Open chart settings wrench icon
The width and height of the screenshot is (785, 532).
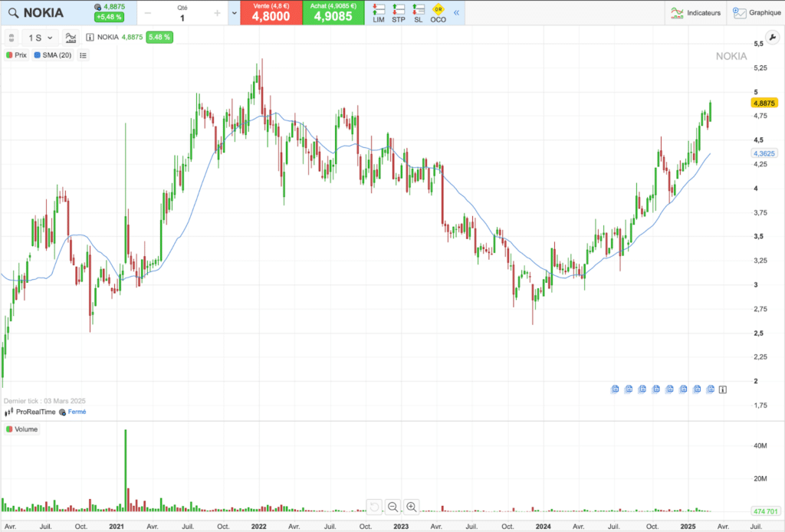pos(773,38)
